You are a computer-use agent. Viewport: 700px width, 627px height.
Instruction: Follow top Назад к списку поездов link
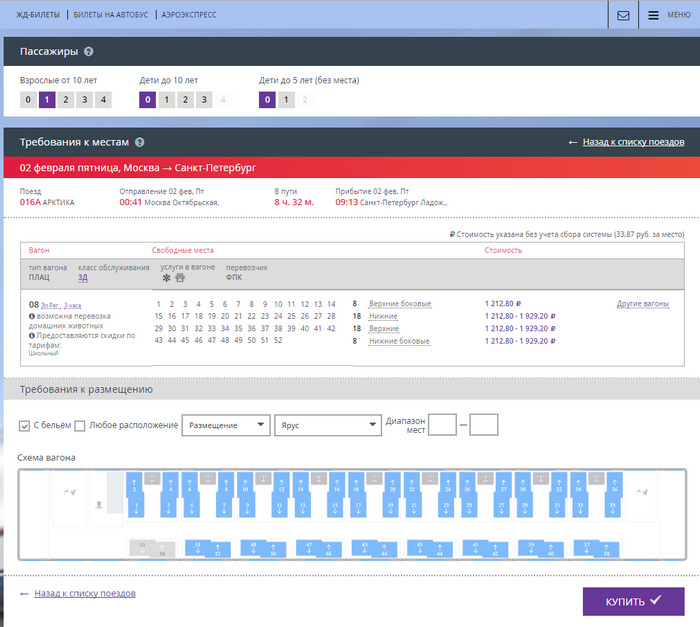tap(633, 142)
